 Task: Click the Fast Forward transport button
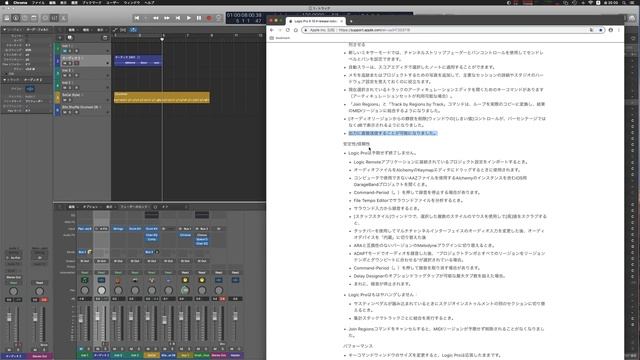tap(167, 18)
